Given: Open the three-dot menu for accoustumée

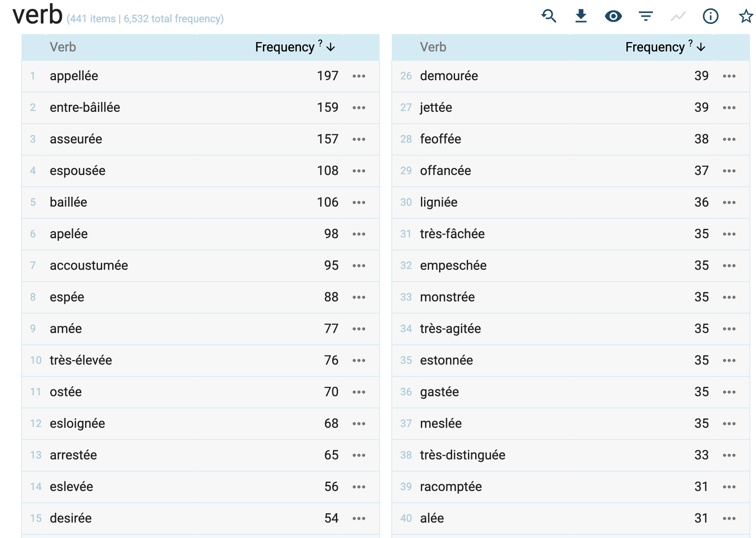Looking at the screenshot, I should [359, 266].
